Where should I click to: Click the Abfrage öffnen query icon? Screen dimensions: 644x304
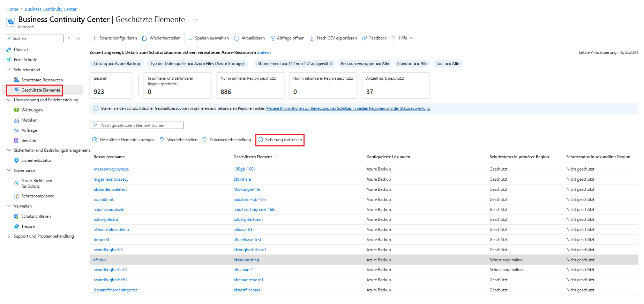point(272,38)
